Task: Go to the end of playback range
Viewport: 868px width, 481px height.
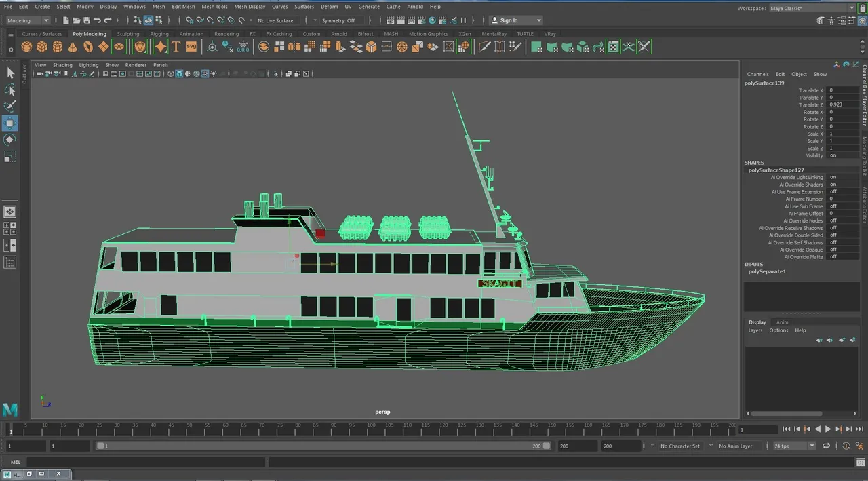Action: pos(859,429)
